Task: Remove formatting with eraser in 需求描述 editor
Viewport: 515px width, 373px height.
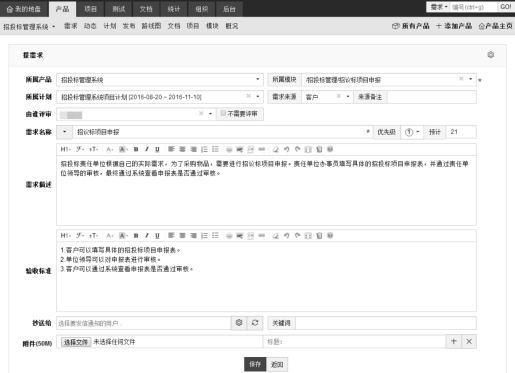Action: tap(276, 149)
